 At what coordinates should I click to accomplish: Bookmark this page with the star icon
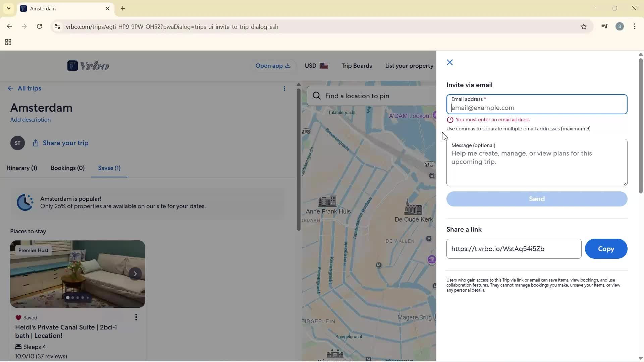click(x=584, y=26)
